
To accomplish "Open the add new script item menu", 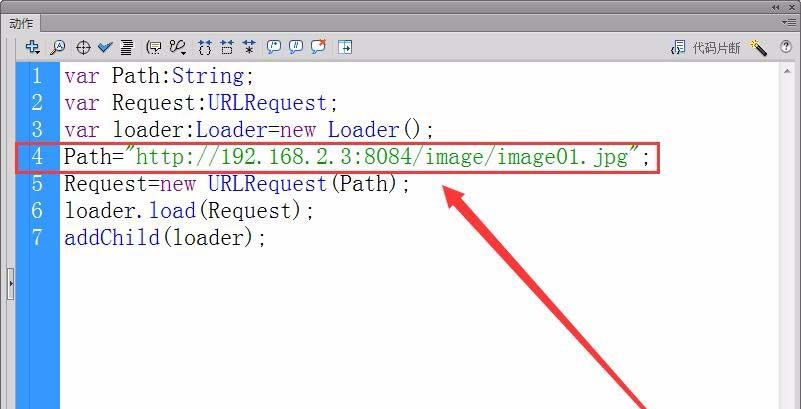I will click(32, 47).
